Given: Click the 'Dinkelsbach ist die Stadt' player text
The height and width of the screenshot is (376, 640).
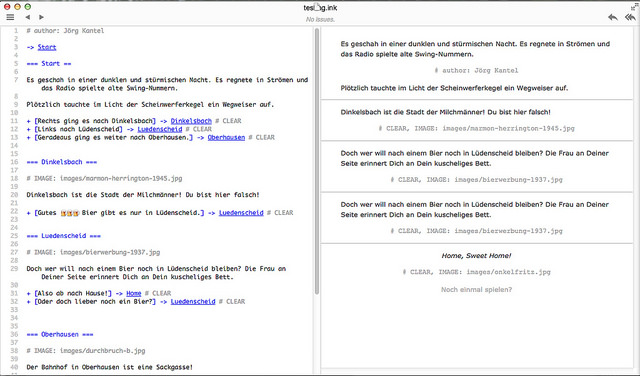Looking at the screenshot, I should [x=445, y=112].
